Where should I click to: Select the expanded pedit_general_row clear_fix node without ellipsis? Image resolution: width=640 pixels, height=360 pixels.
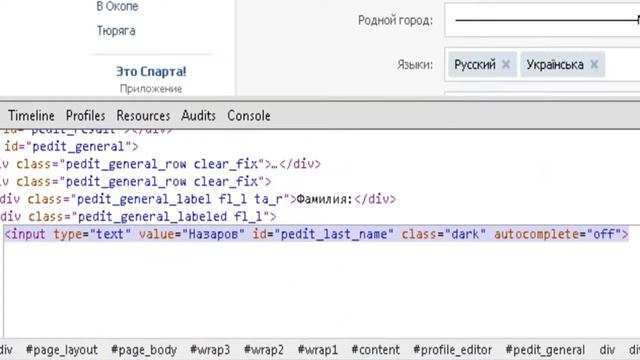[x=136, y=181]
